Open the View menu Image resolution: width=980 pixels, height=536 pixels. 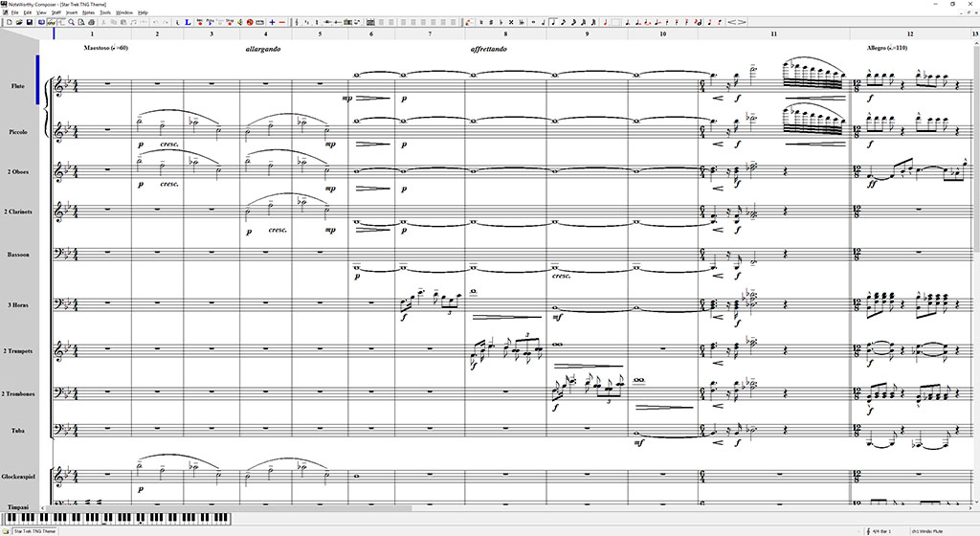(41, 12)
